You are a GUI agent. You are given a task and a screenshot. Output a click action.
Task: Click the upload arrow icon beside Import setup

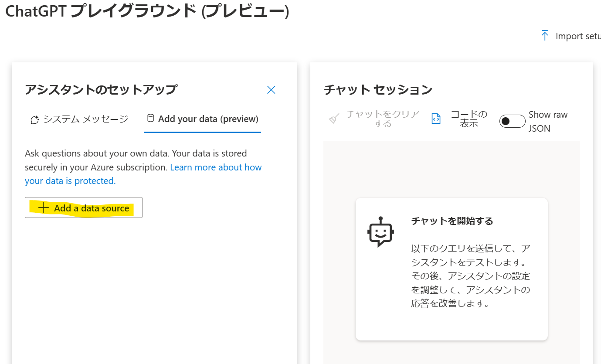click(x=545, y=36)
